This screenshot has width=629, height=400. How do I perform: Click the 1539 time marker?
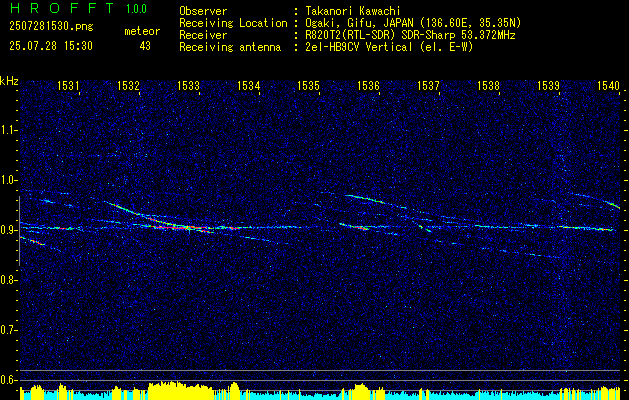(548, 85)
